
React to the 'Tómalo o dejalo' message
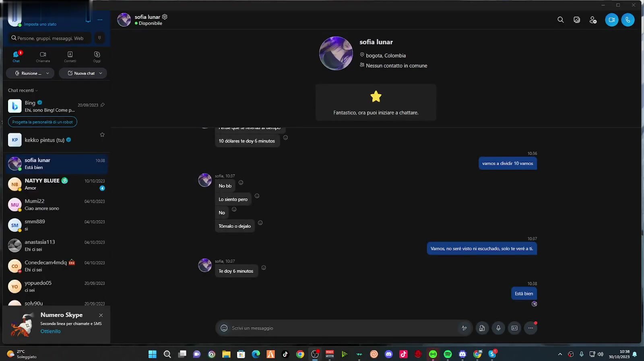pyautogui.click(x=260, y=223)
